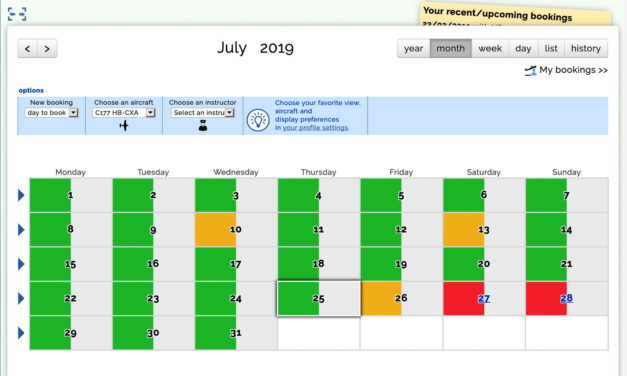Open the aircraft C177 HB-CXA dropdown
This screenshot has width=627, height=376.
[x=124, y=113]
